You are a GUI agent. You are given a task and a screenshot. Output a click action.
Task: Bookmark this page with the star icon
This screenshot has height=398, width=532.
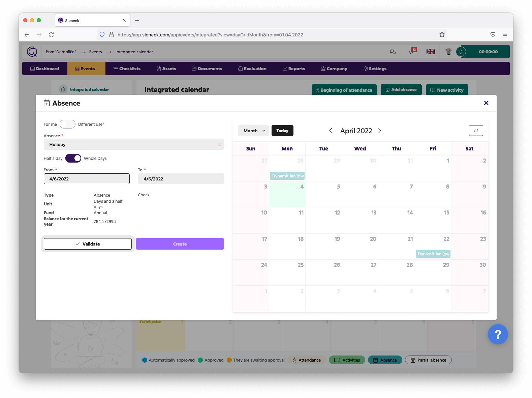click(442, 34)
